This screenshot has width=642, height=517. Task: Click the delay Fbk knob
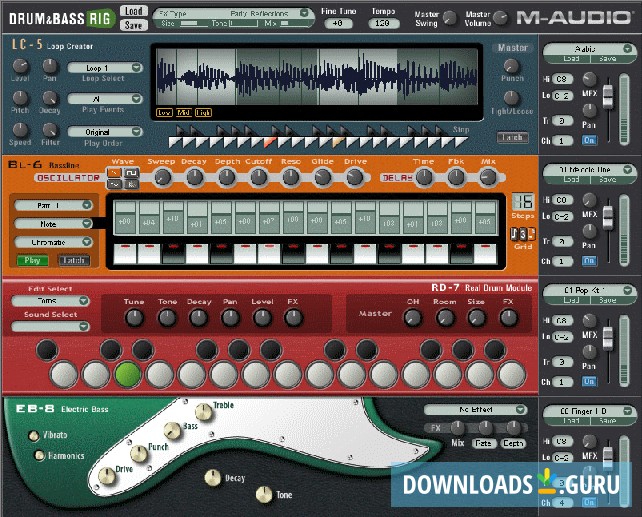pos(456,177)
